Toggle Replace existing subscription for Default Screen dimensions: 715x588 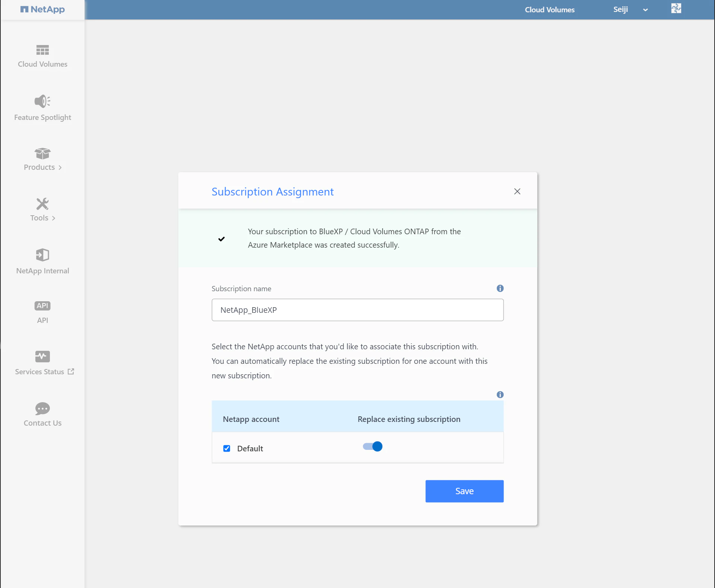pos(373,446)
